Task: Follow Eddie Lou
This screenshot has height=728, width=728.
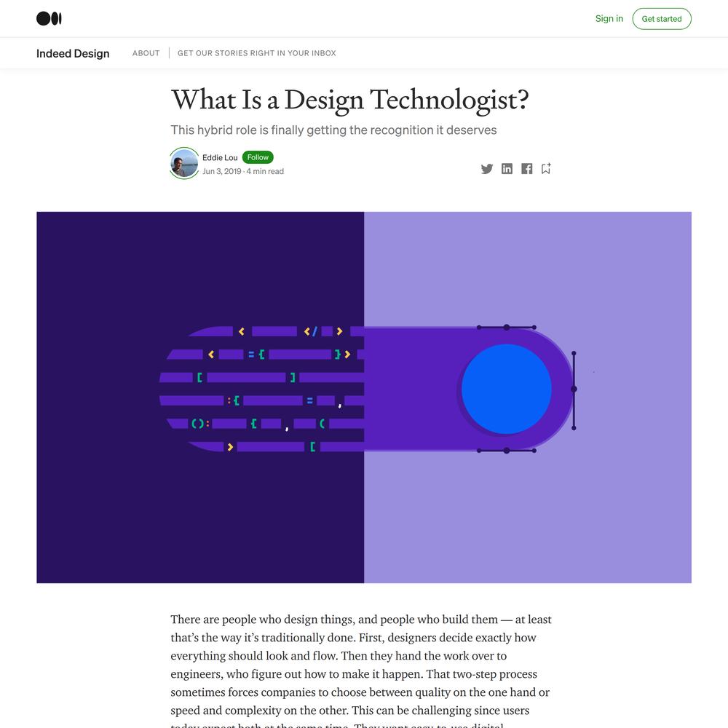Action: pyautogui.click(x=258, y=157)
